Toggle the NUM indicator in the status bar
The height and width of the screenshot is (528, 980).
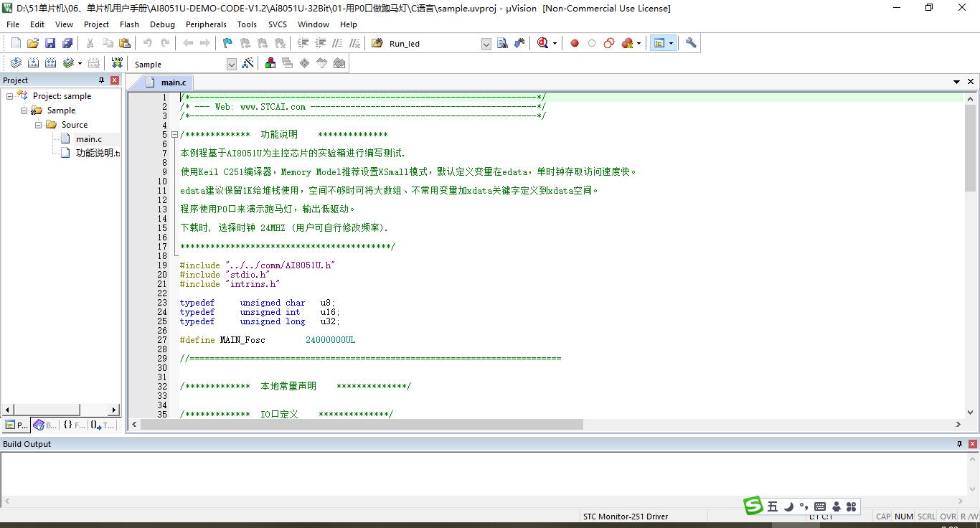tap(904, 517)
